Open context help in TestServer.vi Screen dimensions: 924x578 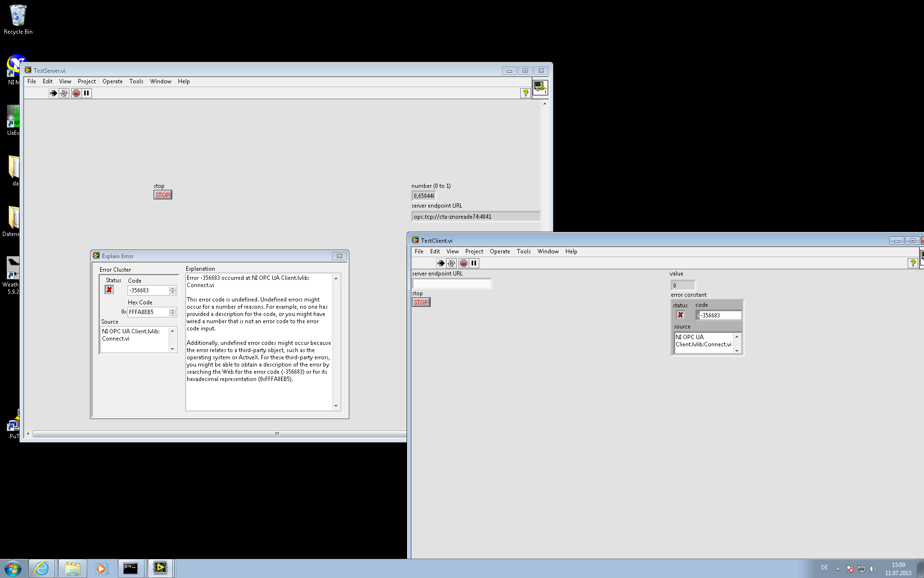tap(526, 93)
